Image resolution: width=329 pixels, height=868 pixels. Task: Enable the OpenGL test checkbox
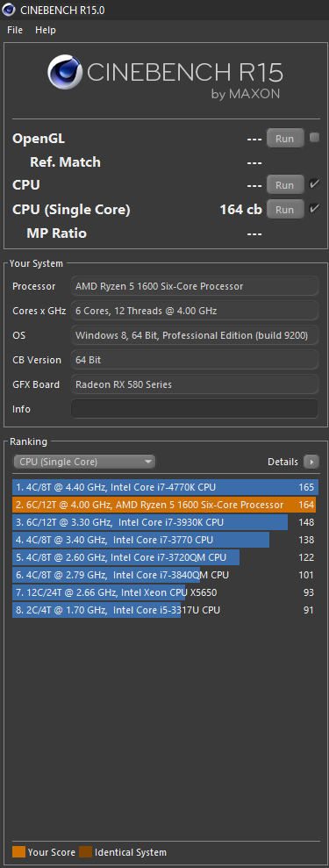314,138
